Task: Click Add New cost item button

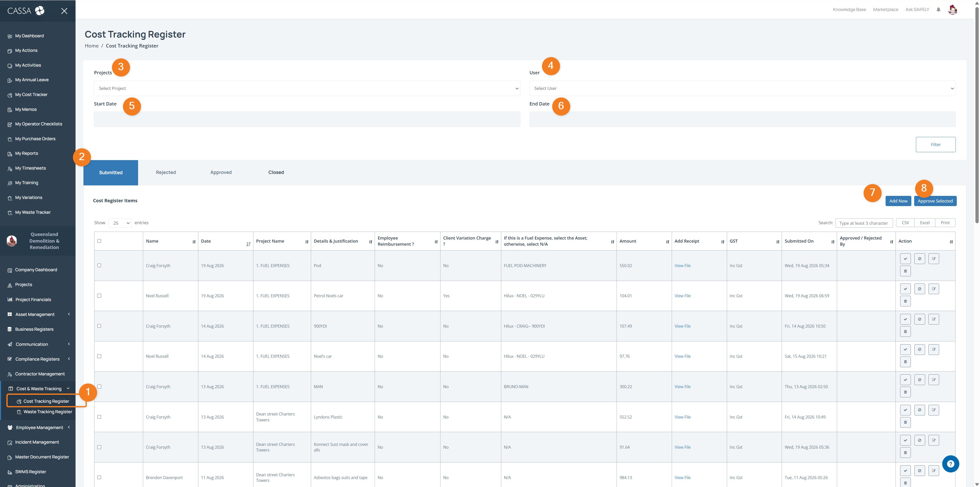Action: tap(898, 201)
